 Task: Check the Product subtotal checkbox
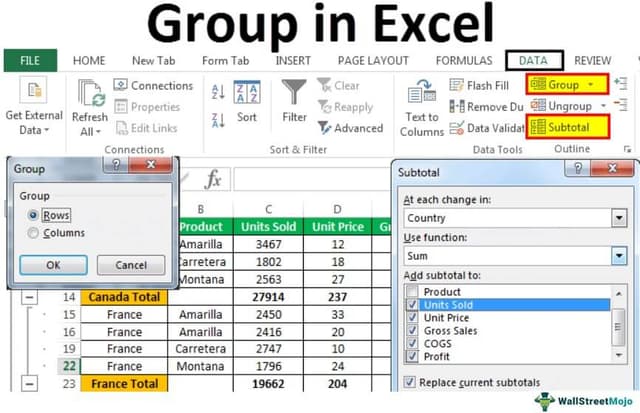pyautogui.click(x=414, y=291)
